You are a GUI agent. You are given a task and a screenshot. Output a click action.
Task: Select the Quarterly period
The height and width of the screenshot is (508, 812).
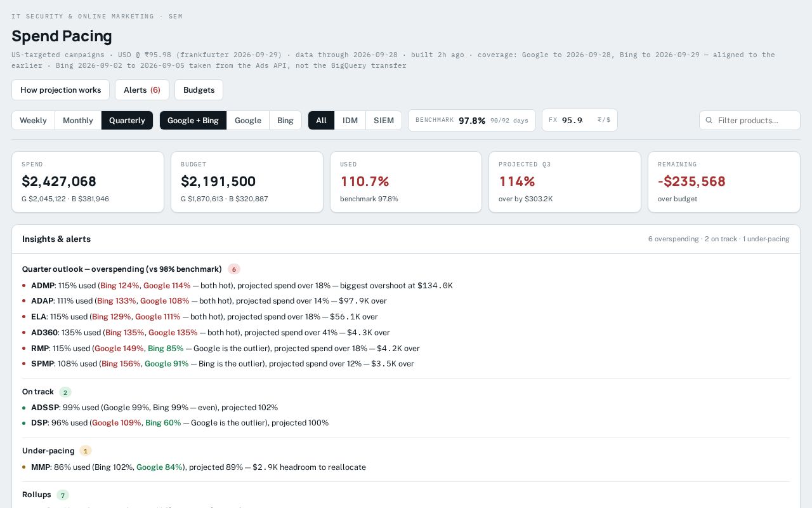(x=127, y=120)
